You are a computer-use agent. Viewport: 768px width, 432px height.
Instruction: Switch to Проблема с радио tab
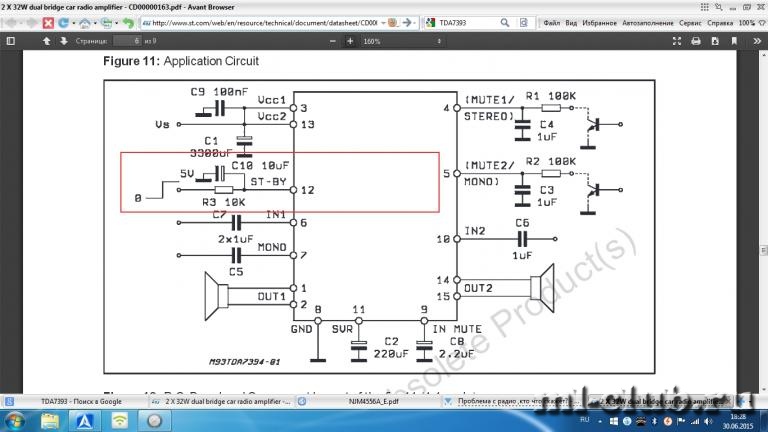click(514, 401)
